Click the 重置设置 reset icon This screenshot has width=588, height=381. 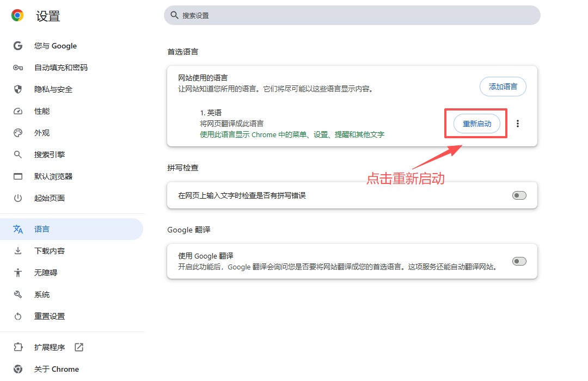click(x=17, y=316)
